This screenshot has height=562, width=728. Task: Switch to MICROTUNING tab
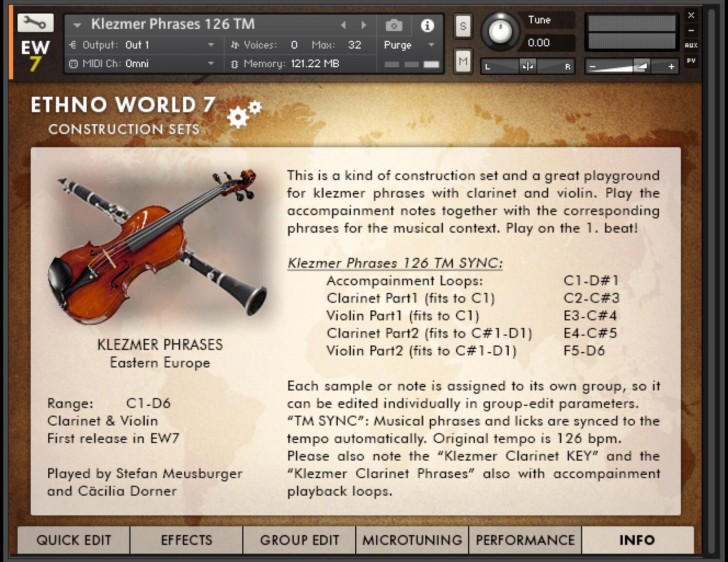(x=412, y=540)
